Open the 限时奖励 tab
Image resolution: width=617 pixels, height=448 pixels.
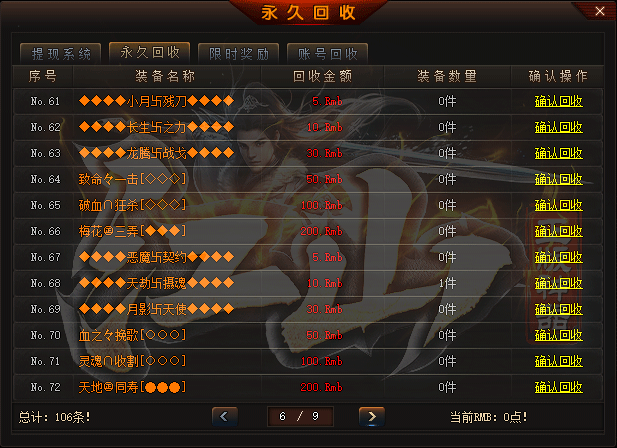[x=238, y=53]
